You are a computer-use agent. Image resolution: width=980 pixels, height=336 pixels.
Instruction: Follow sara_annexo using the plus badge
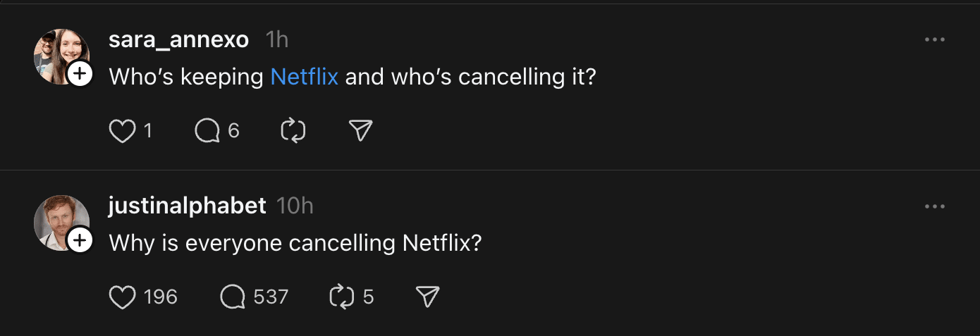point(80,74)
